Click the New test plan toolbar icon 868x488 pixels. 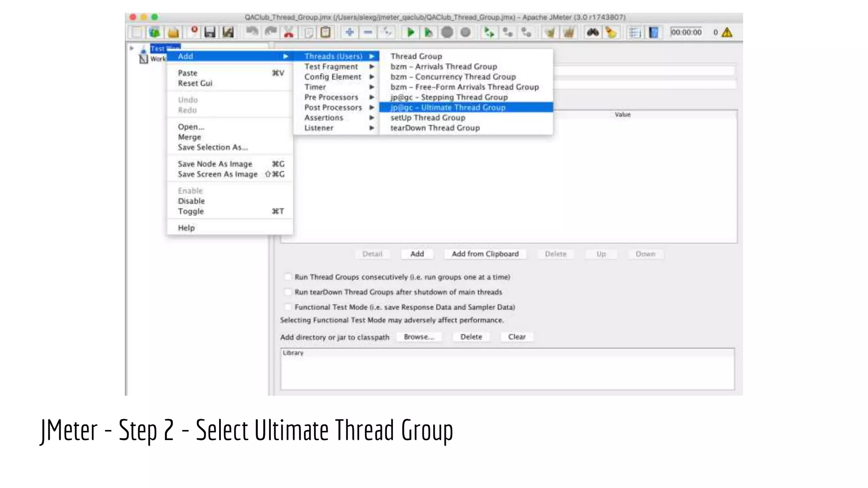pyautogui.click(x=137, y=32)
